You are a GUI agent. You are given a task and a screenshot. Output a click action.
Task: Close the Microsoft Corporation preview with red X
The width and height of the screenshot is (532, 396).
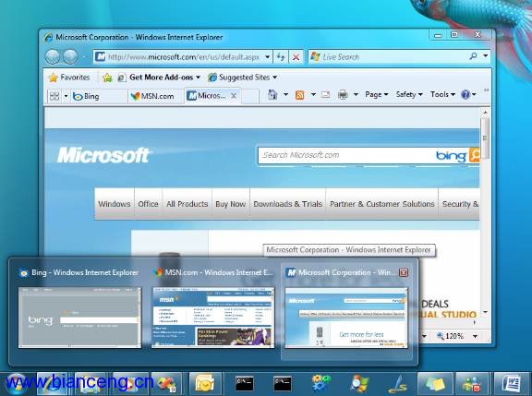coord(404,272)
